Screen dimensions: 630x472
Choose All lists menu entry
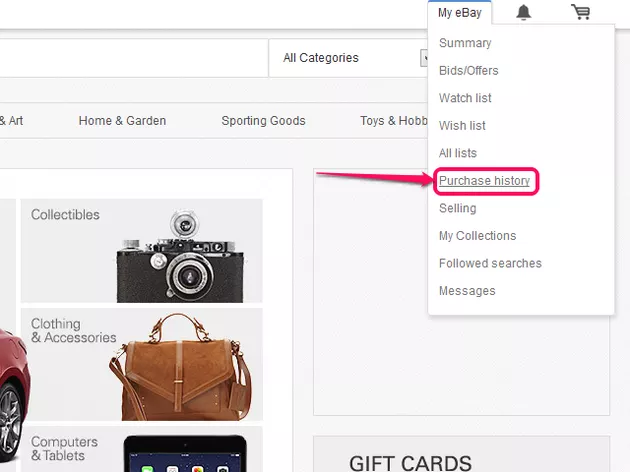point(458,153)
